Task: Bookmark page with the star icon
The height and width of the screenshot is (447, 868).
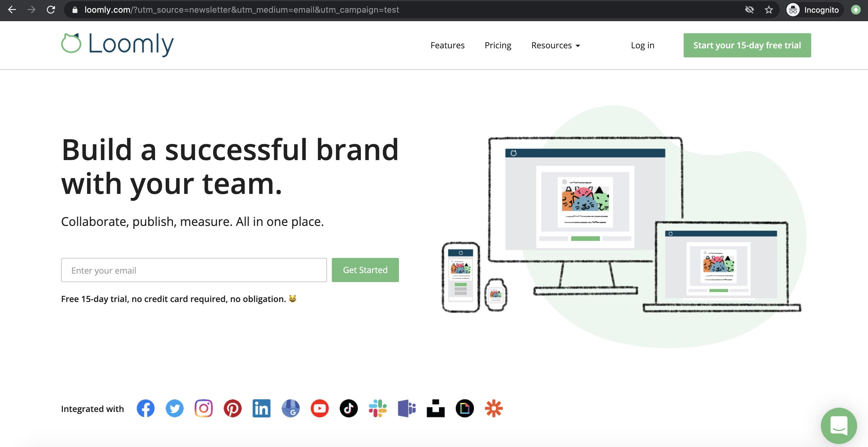Action: [x=769, y=10]
